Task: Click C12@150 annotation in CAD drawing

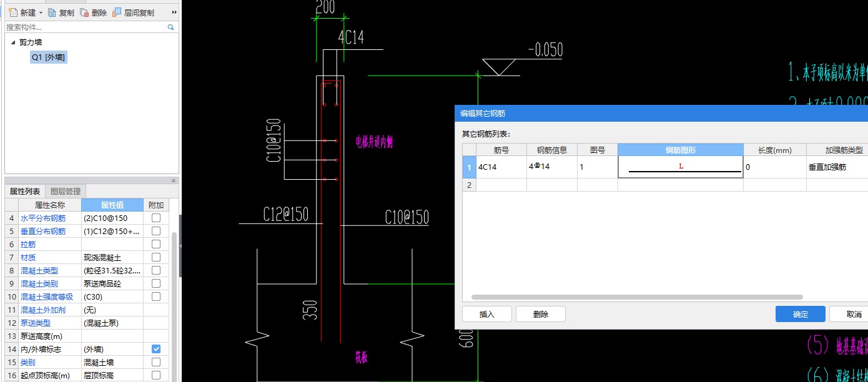Action: point(285,214)
